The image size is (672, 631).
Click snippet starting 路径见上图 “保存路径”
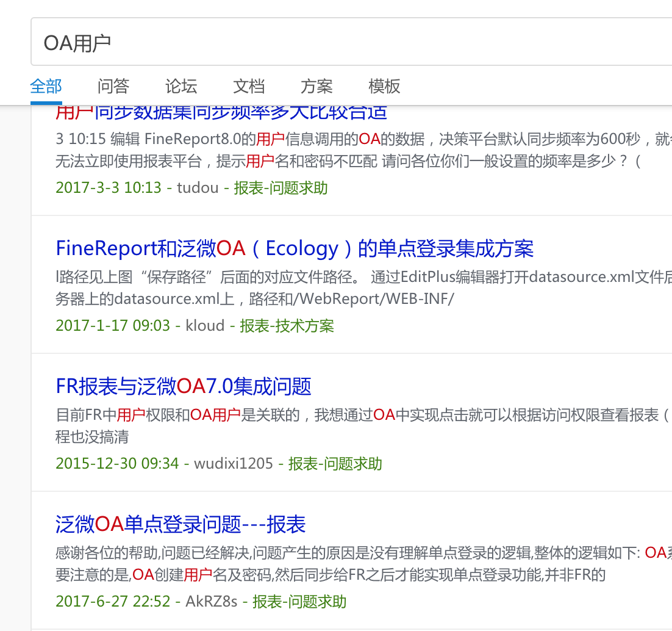363,277
